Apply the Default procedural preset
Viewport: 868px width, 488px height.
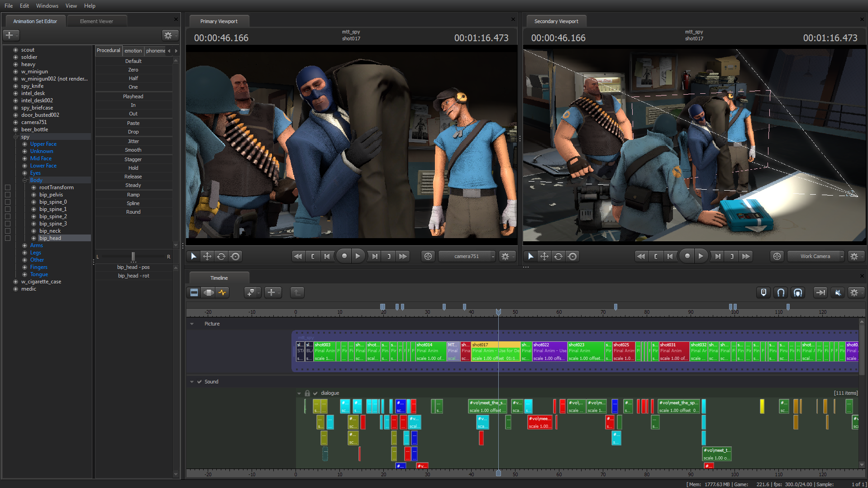133,61
